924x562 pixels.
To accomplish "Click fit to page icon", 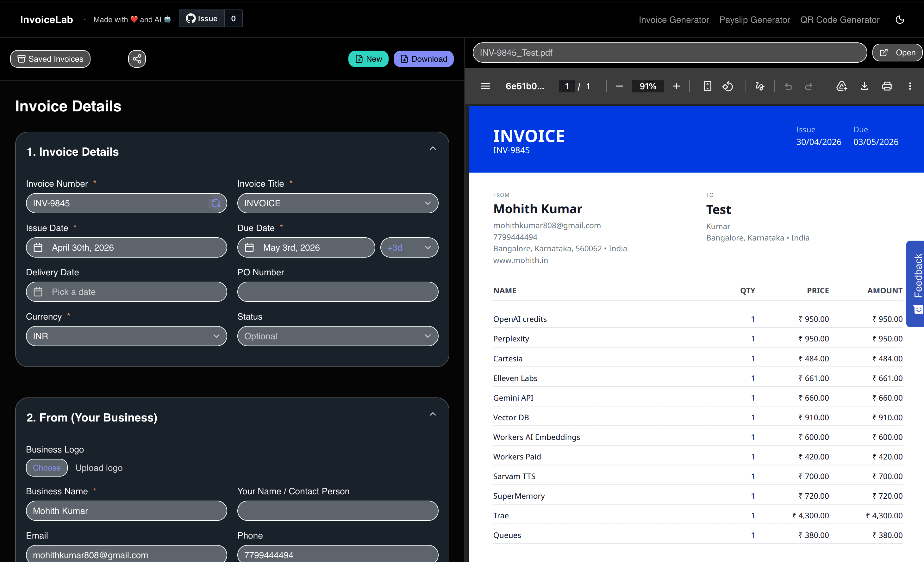I will tap(707, 86).
